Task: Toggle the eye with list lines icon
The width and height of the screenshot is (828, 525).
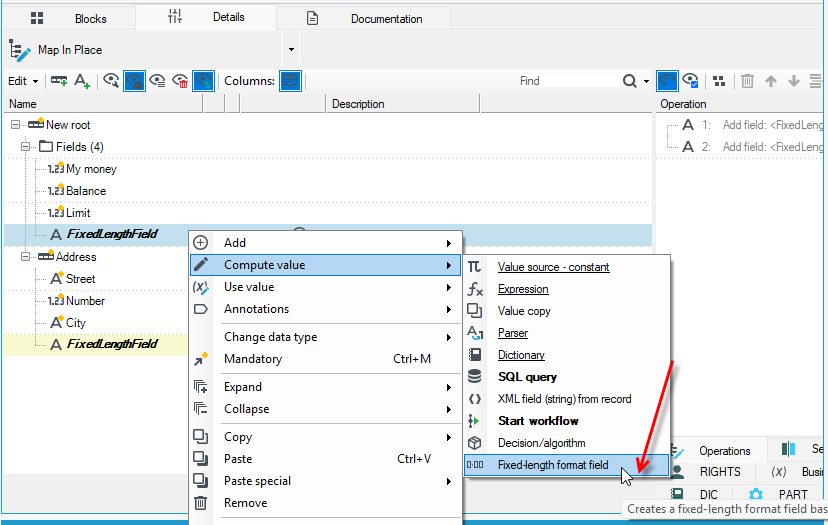Action: click(x=157, y=81)
